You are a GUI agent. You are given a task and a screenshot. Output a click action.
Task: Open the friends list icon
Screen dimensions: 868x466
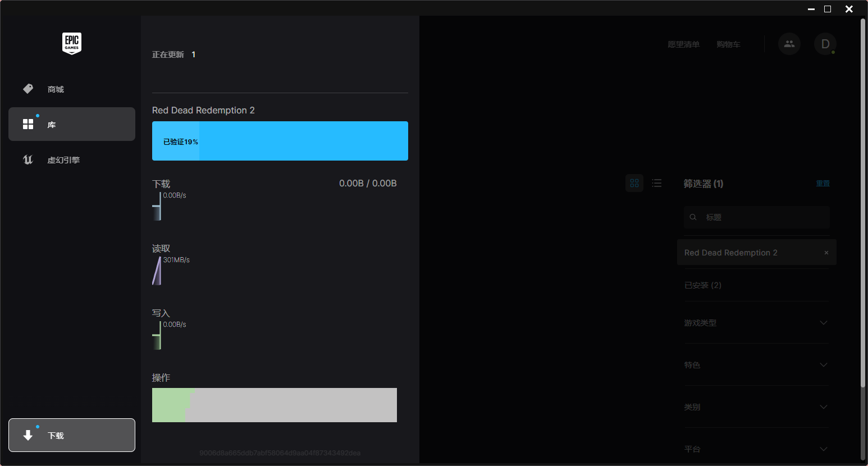point(789,44)
